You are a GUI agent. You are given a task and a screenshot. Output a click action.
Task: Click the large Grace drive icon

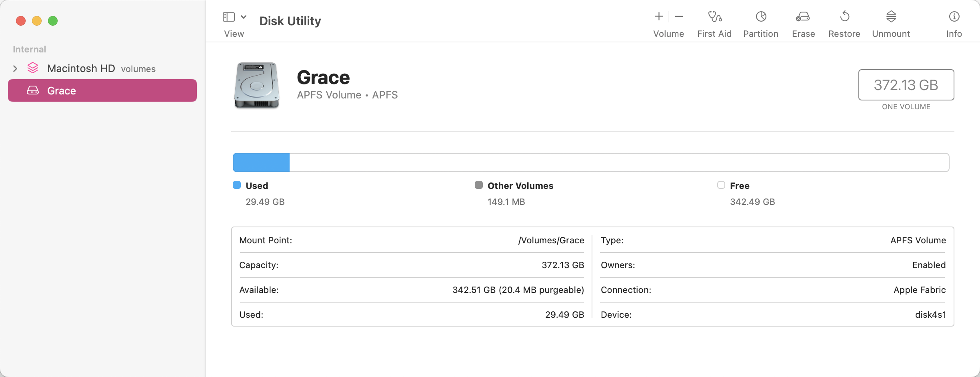click(x=256, y=85)
